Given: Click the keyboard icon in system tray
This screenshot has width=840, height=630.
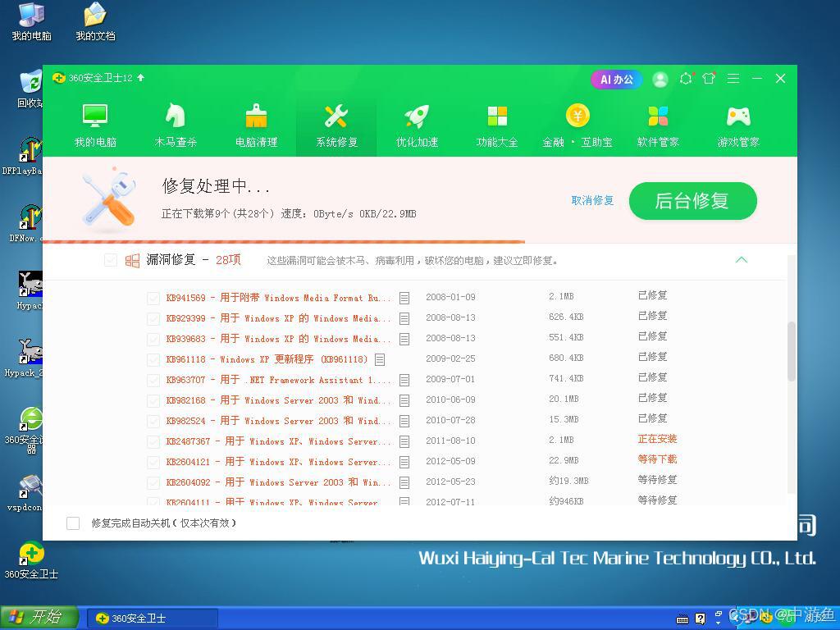Looking at the screenshot, I should point(682,619).
